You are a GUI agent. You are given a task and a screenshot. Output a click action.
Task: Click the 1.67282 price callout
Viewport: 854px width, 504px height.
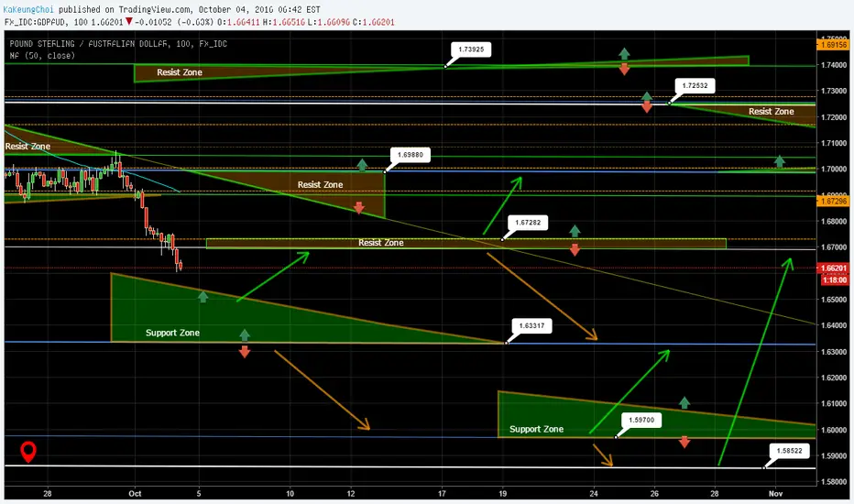tap(528, 223)
